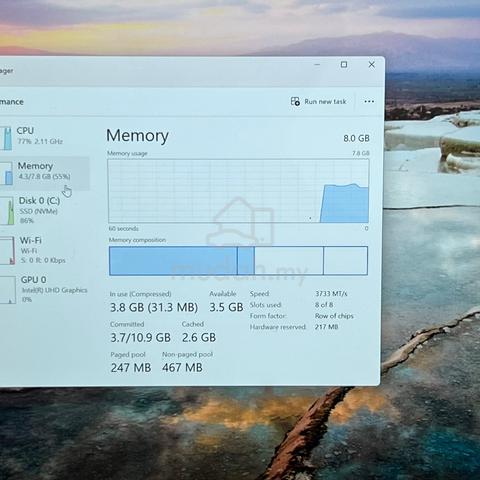The height and width of the screenshot is (480, 480).
Task: Open the Disk 0 (C:) performance entry
Action: [45, 210]
